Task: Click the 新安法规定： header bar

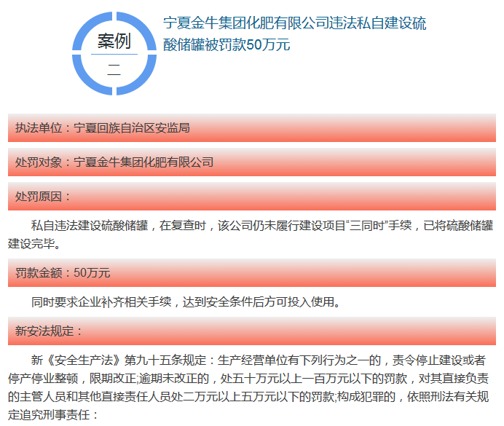Action: (x=252, y=331)
